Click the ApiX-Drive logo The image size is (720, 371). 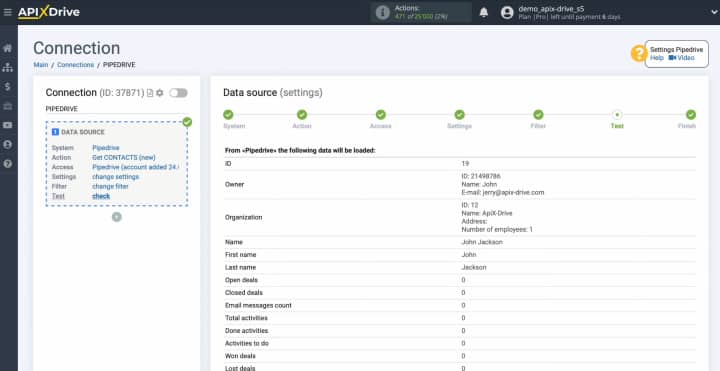point(49,12)
